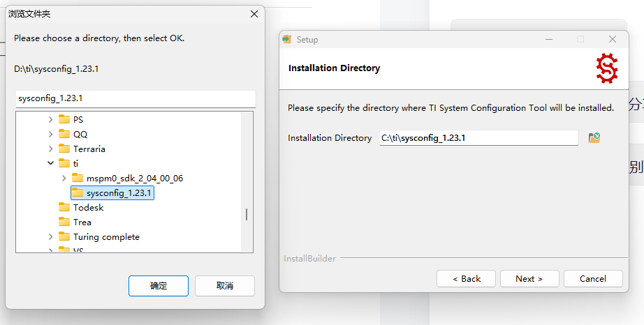Click the red SysConfig gear logo
This screenshot has height=325, width=644.
(x=606, y=68)
